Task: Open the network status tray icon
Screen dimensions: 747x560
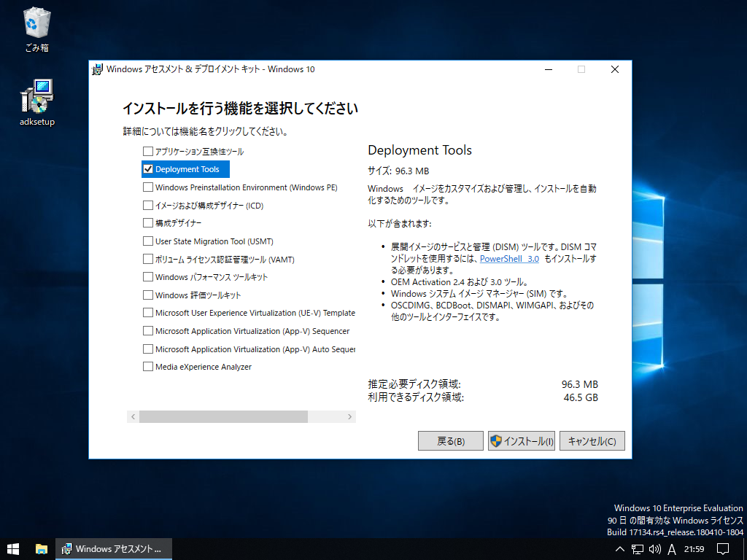Action: pos(638,549)
